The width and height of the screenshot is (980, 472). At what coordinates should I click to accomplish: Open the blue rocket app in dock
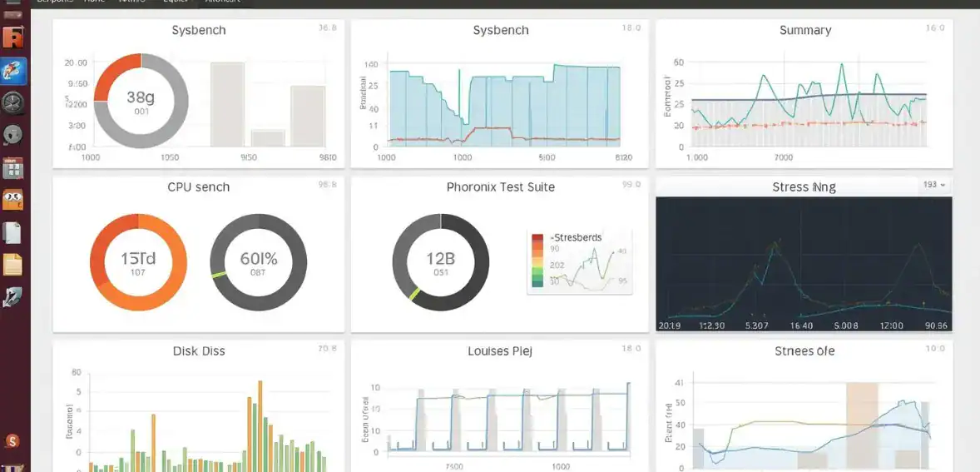(x=14, y=72)
